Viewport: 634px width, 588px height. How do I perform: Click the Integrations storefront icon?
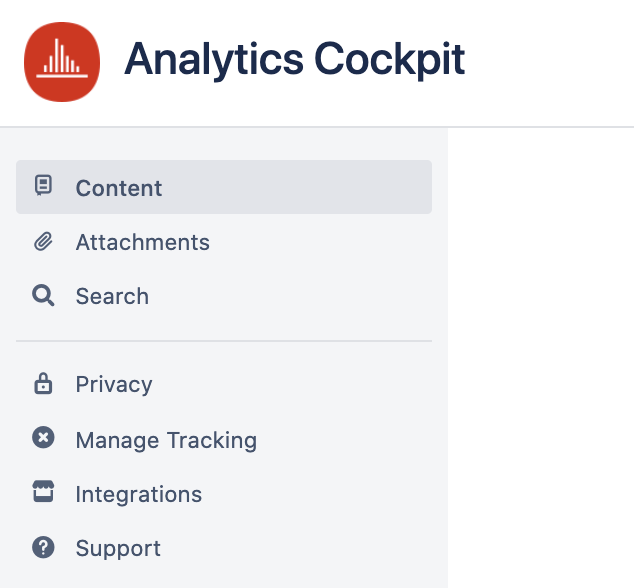tap(43, 491)
